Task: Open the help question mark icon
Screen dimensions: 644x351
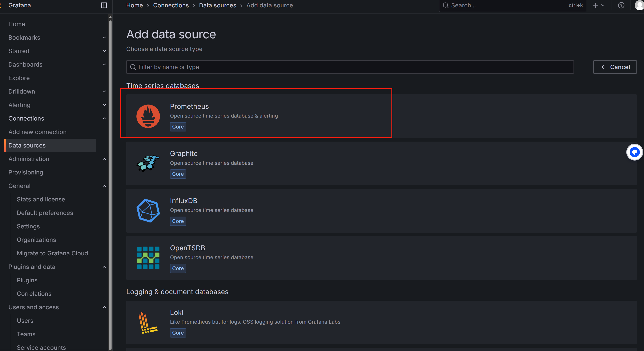Action: (621, 5)
